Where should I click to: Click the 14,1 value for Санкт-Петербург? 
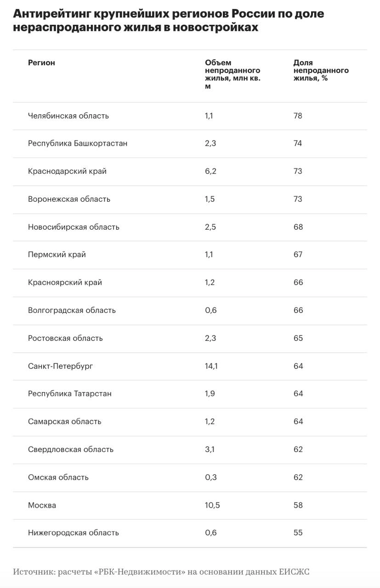tap(211, 366)
